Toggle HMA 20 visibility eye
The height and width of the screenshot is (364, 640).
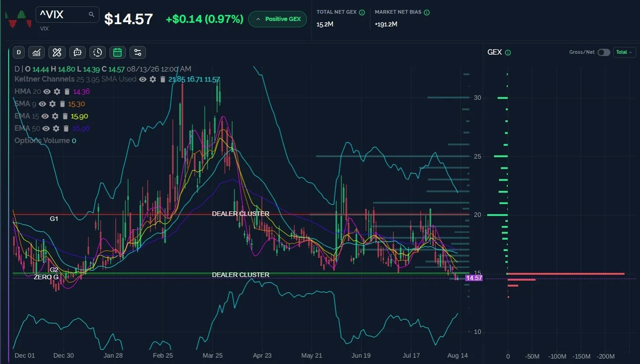(47, 92)
